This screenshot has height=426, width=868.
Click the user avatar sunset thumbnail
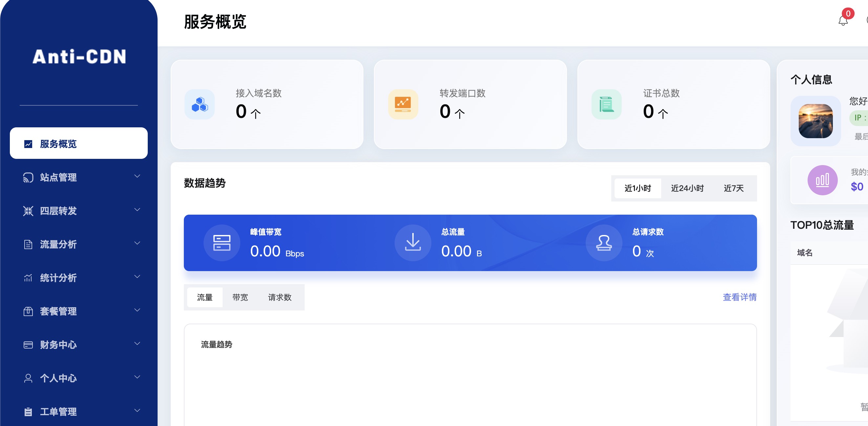click(x=815, y=121)
